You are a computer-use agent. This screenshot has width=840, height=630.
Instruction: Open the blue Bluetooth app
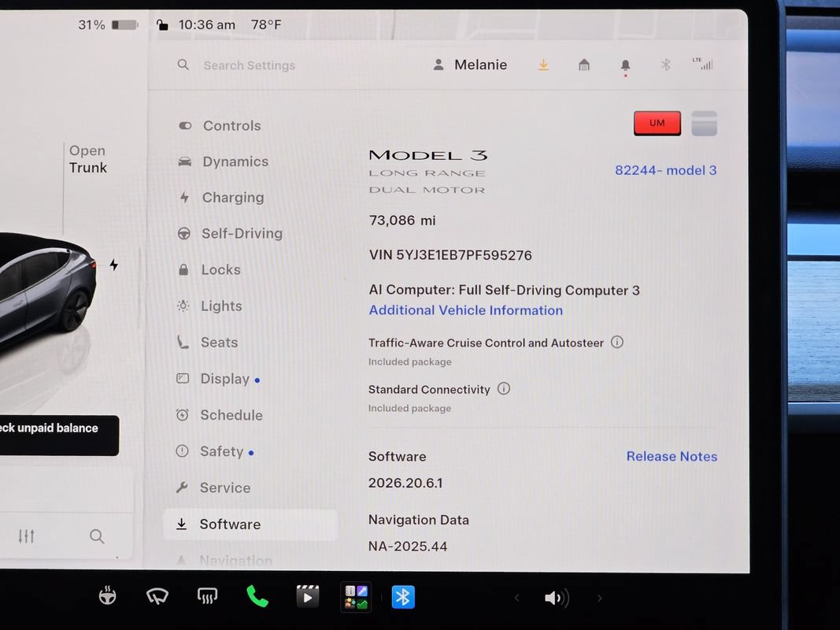[403, 597]
